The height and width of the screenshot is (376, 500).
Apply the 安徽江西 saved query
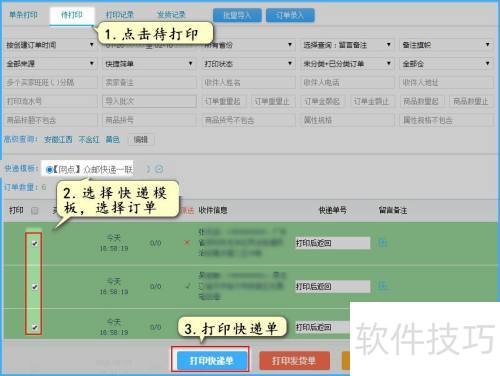click(58, 139)
